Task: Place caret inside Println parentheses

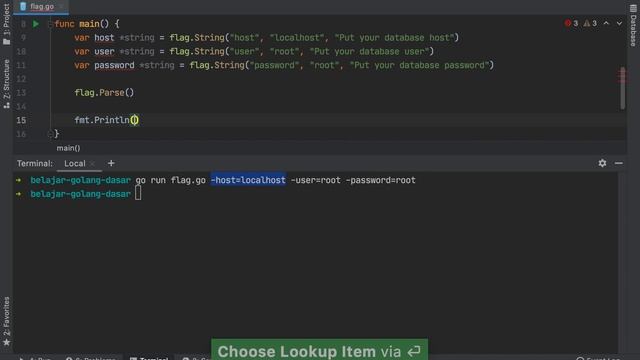Action: (x=135, y=120)
